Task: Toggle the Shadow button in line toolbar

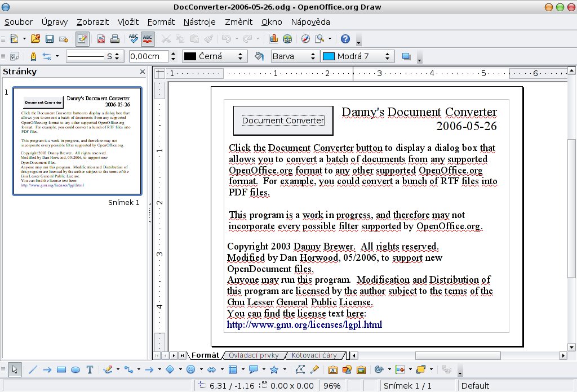Action: [406, 56]
